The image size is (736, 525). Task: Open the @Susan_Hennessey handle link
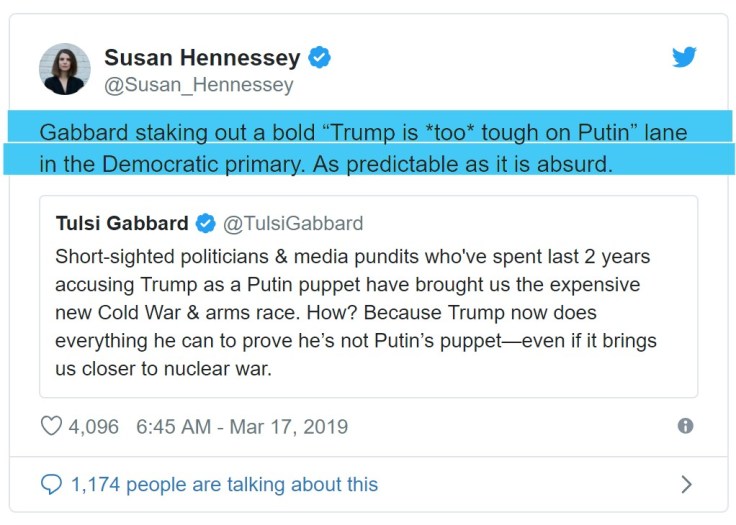pos(199,85)
